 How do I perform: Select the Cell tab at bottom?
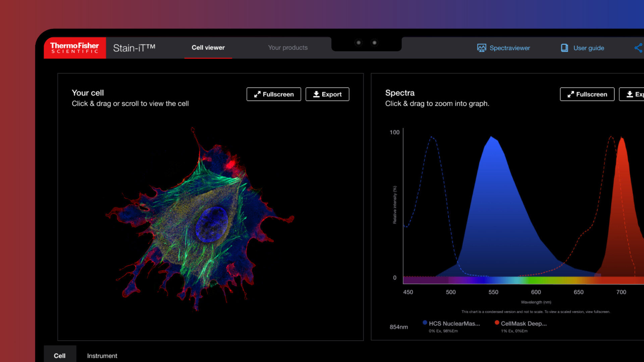pyautogui.click(x=60, y=355)
